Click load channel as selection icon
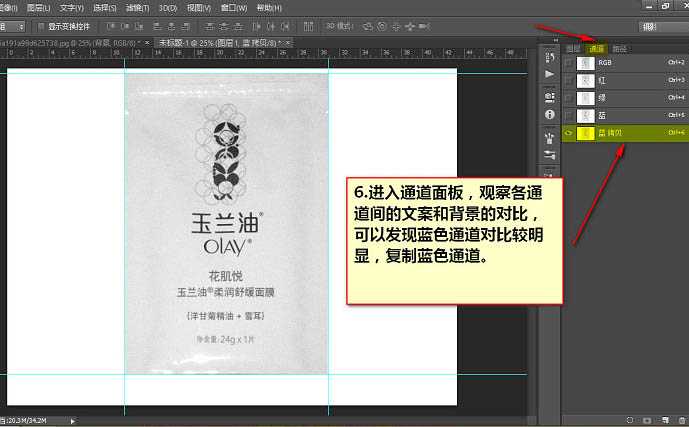Screen dimensions: 689x427 click(x=630, y=420)
